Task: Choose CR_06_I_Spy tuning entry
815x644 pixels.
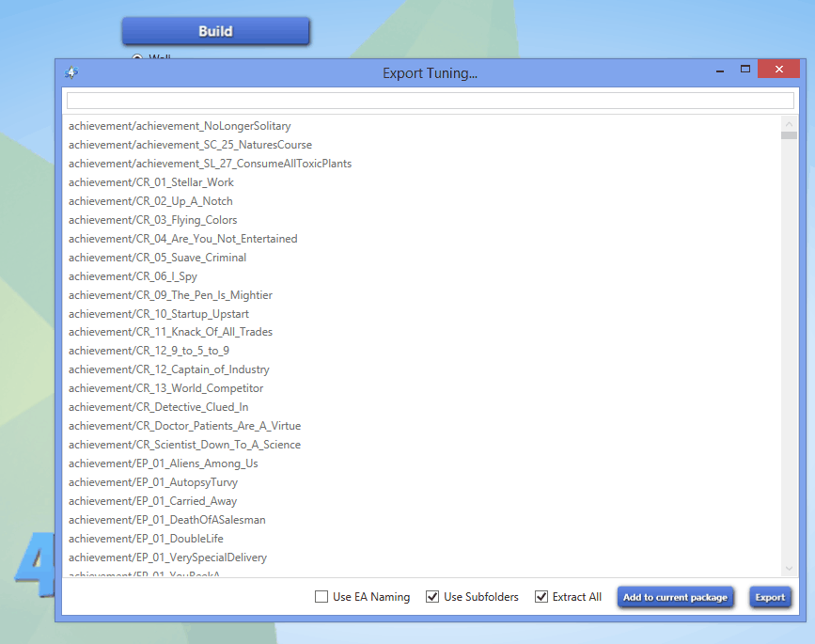Action: tap(133, 276)
